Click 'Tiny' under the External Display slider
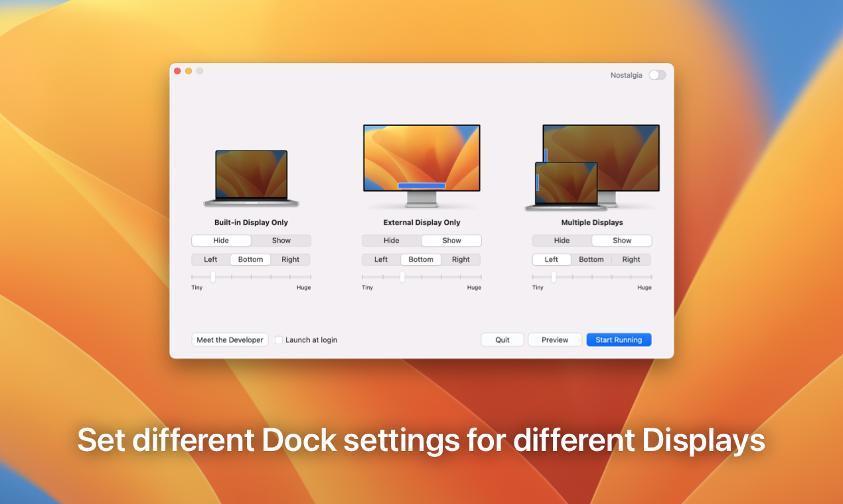Screen dimensions: 843x504 [367, 288]
